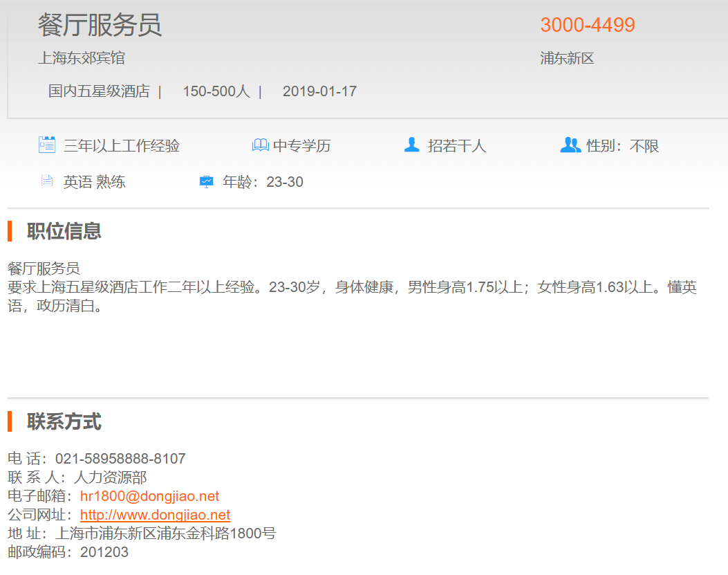Click the phone number 021-58958888-8107
Viewport: 728px width, 575px height.
click(120, 459)
